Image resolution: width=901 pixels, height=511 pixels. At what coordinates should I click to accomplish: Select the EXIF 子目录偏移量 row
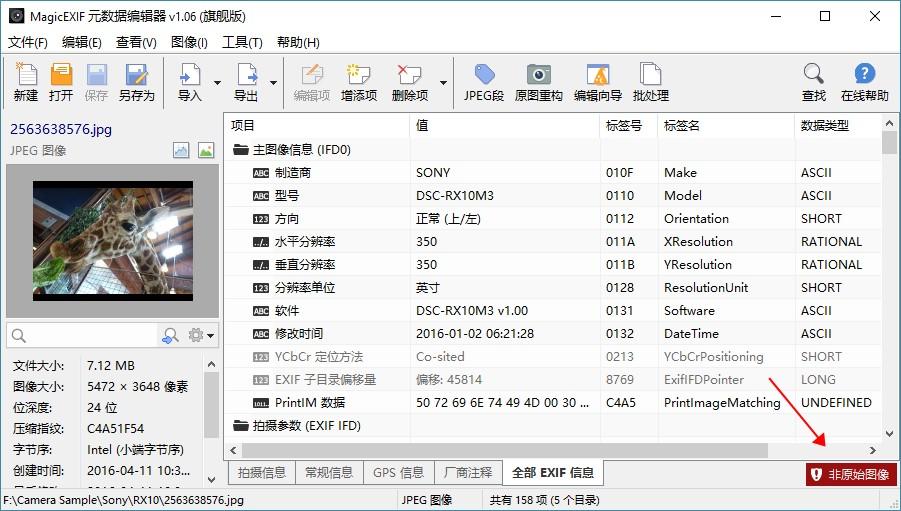coord(552,380)
